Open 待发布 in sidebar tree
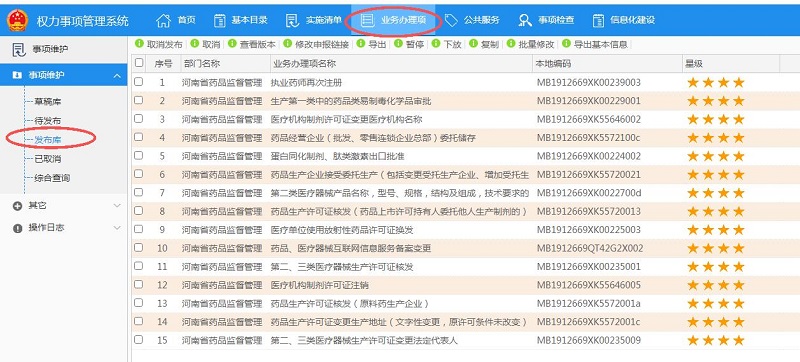800x362 pixels. tap(48, 121)
